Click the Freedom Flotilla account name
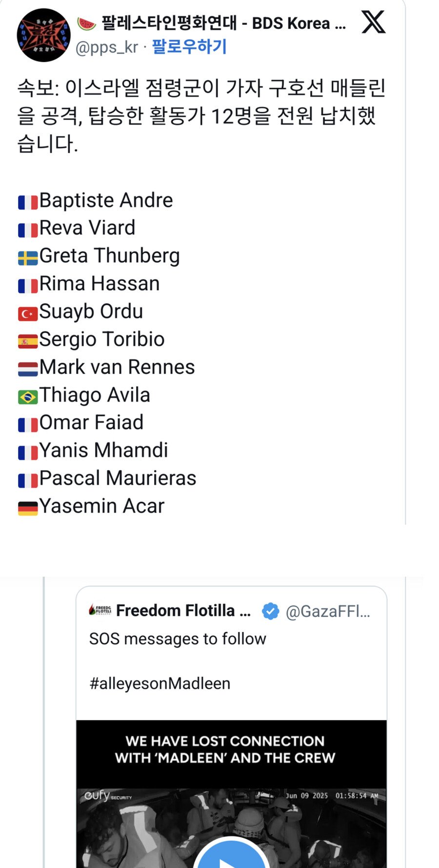The height and width of the screenshot is (868, 439). click(x=183, y=611)
